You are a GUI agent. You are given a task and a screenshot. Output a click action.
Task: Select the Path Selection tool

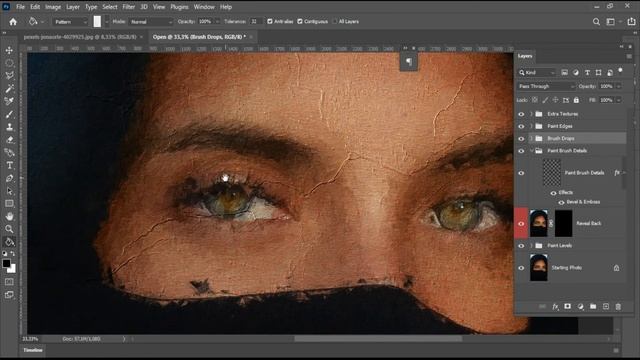(x=9, y=191)
